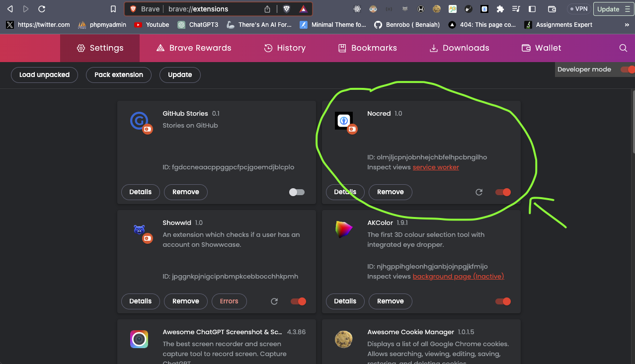Open the cookie manager extension icon
This screenshot has width=635, height=364.
coord(437,9)
